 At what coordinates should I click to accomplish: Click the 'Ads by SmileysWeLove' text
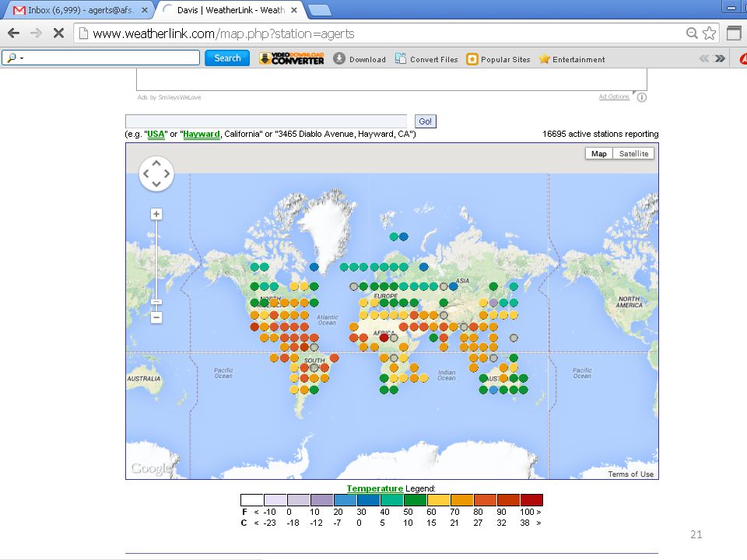tap(169, 97)
